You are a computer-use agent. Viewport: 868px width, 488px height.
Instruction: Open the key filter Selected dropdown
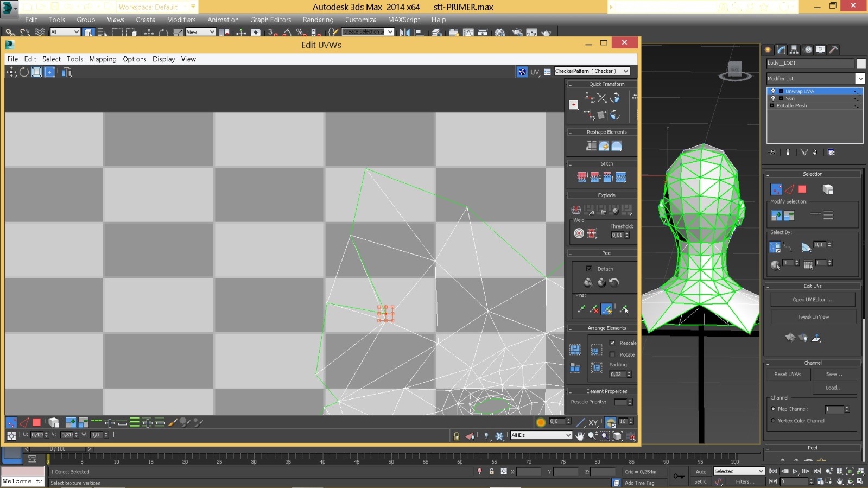pos(761,471)
